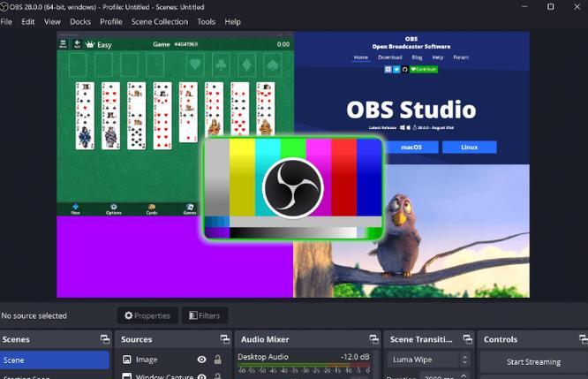Click the macOS download button
The height and width of the screenshot is (379, 588).
click(411, 148)
